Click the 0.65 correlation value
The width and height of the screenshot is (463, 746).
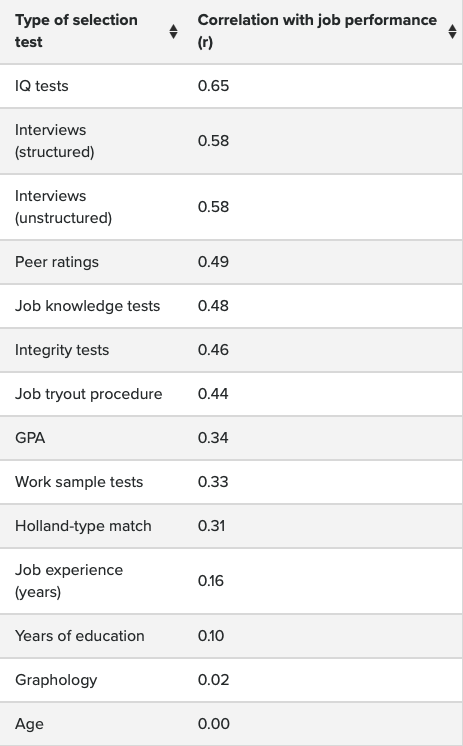(214, 86)
